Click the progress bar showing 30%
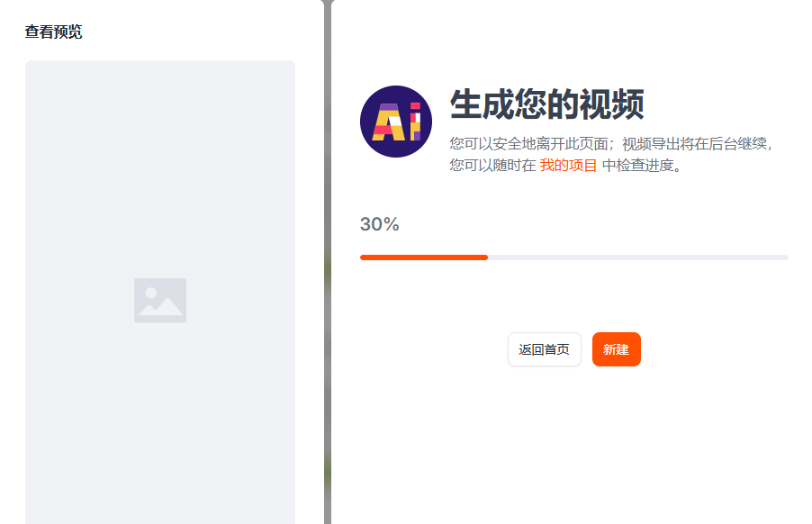Image resolution: width=812 pixels, height=524 pixels. coord(573,257)
